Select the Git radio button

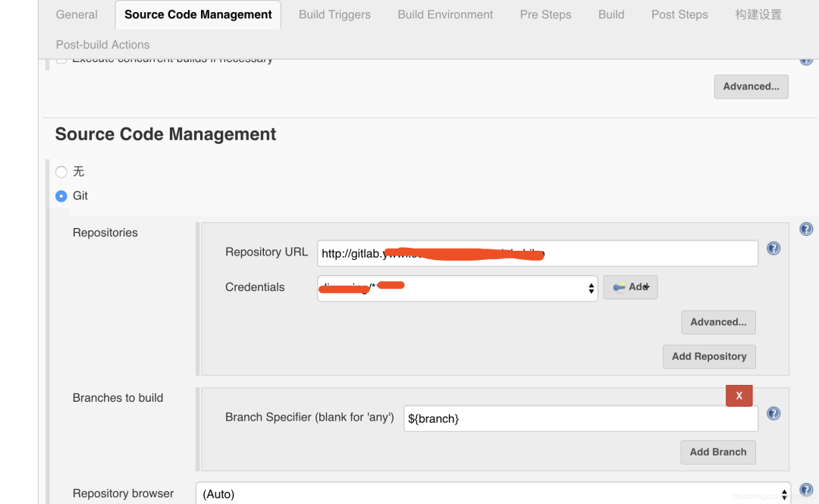(61, 196)
